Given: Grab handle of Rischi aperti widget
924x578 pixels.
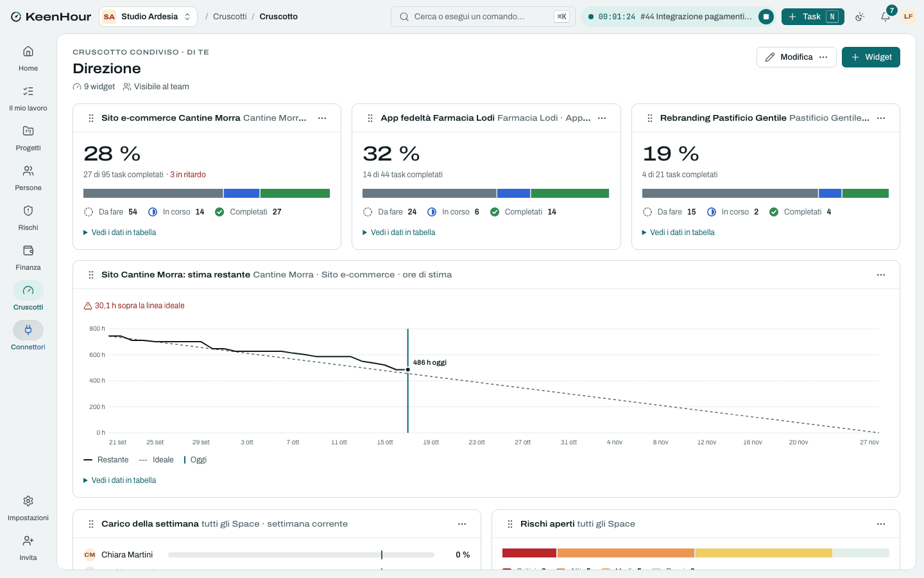Looking at the screenshot, I should 509,524.
